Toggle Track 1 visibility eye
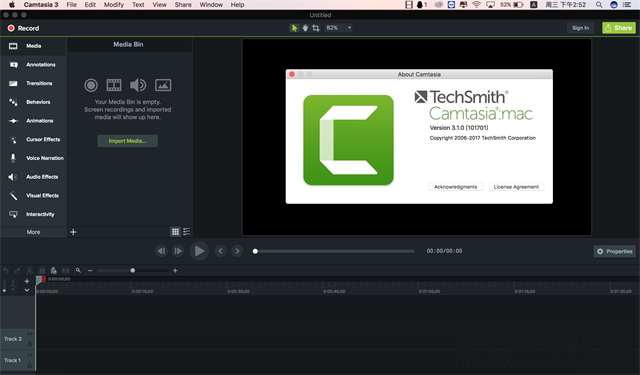 coord(30,355)
